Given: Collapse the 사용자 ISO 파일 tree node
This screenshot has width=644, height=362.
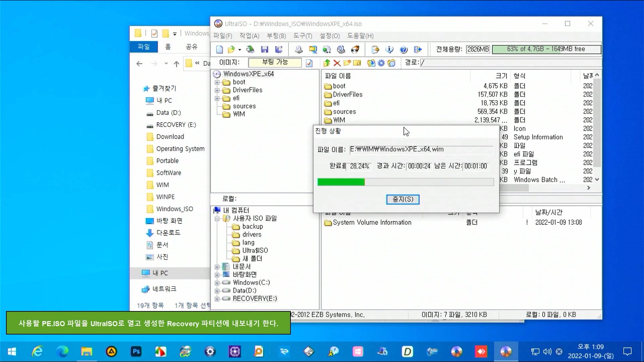Looking at the screenshot, I should tap(217, 219).
